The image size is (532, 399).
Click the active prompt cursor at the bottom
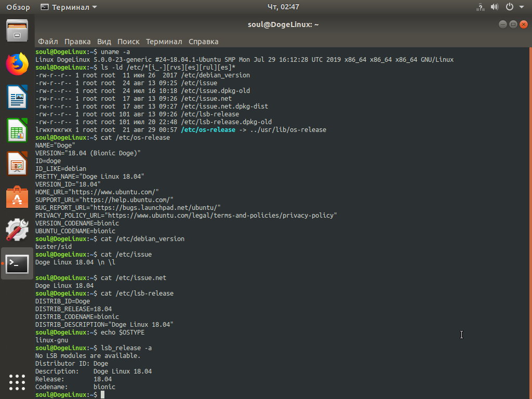pos(103,395)
